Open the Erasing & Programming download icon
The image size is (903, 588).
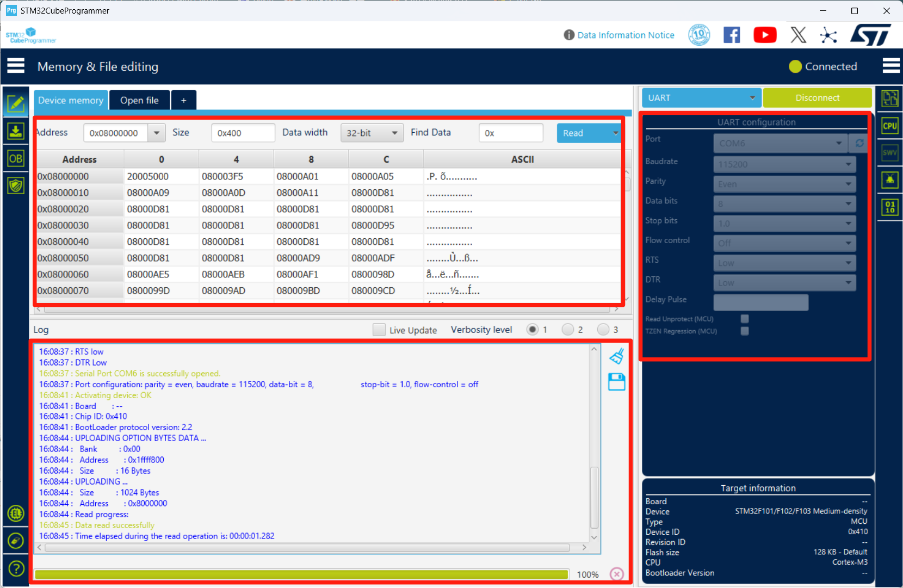pos(16,131)
